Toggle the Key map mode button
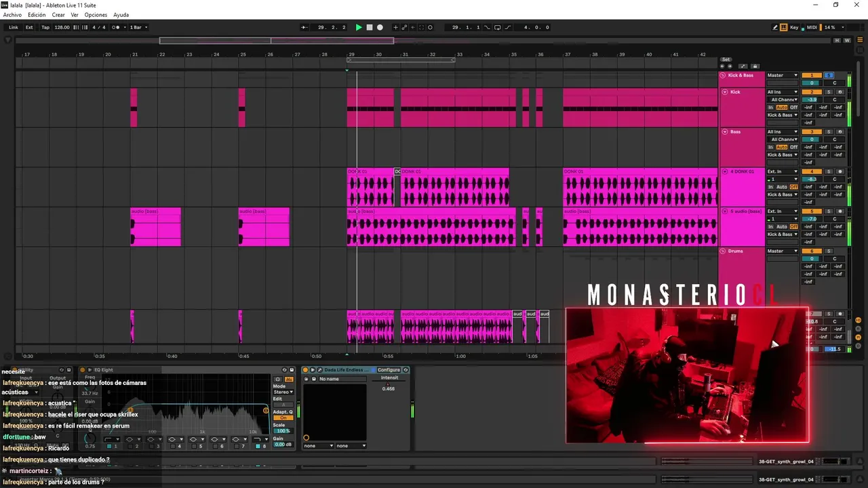The image size is (868, 488). [x=794, y=27]
